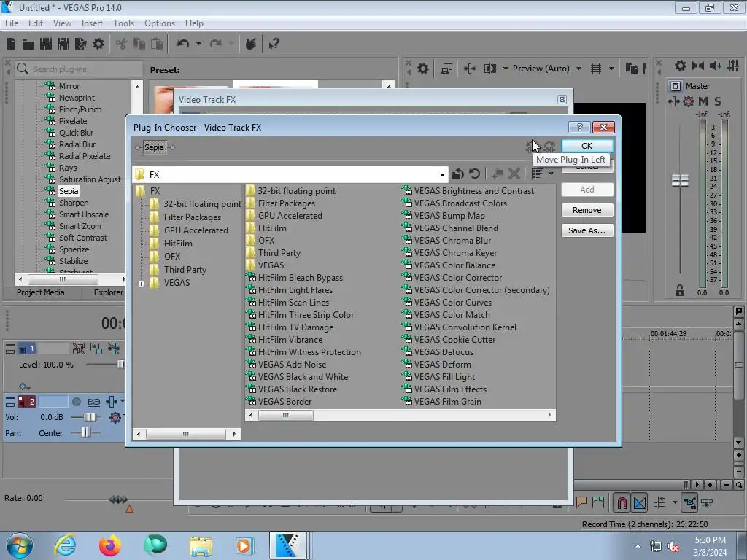Click the Video Output FX icon in preview

[469, 69]
